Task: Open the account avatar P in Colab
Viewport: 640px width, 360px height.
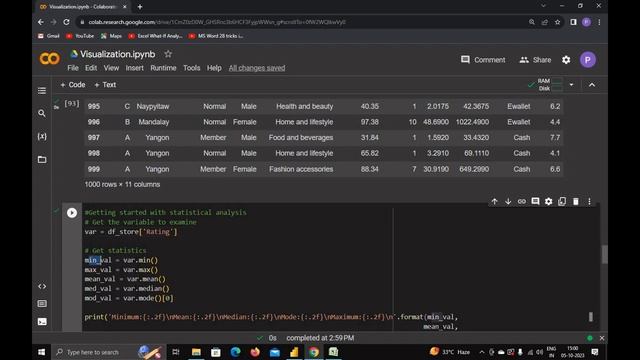Action: pyautogui.click(x=588, y=60)
